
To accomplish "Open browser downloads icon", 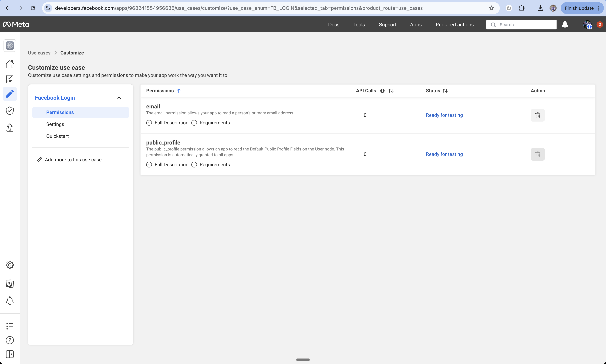I will (x=540, y=8).
